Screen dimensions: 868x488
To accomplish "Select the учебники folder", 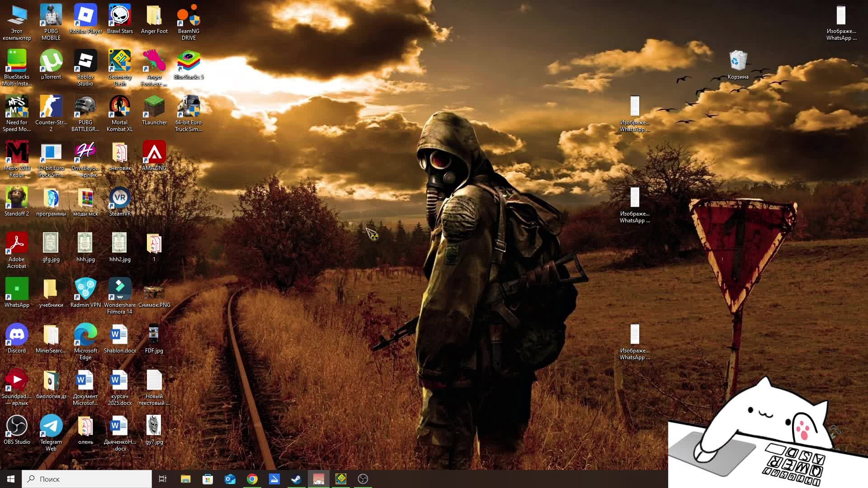I will click(x=51, y=293).
